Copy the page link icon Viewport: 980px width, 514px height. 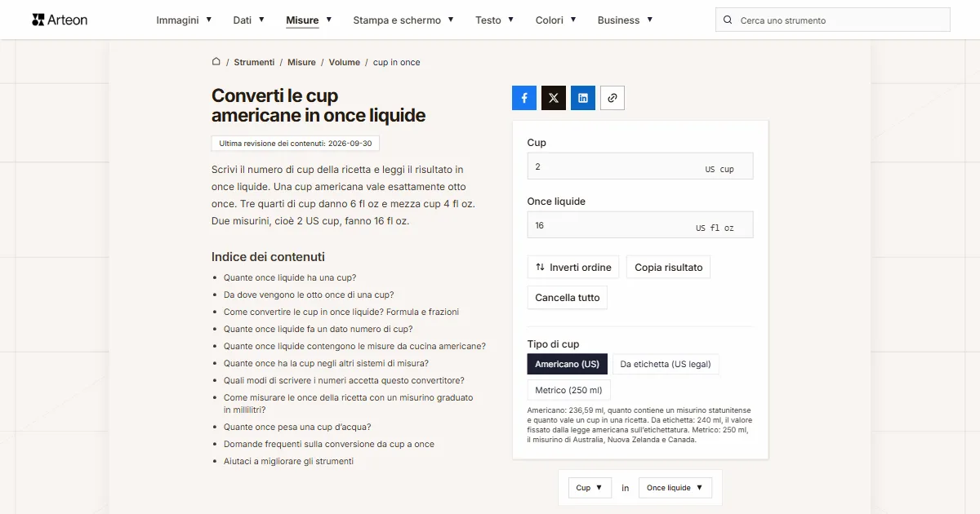612,98
